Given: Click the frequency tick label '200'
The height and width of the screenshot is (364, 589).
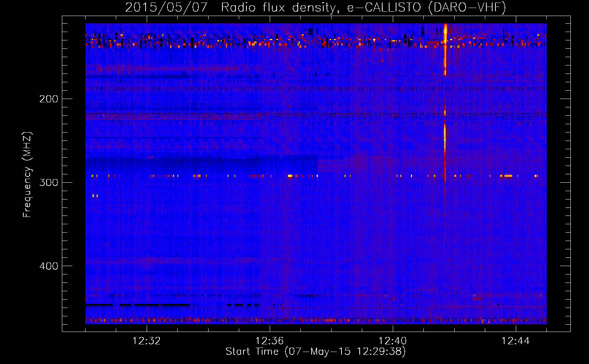Looking at the screenshot, I should pos(49,99).
